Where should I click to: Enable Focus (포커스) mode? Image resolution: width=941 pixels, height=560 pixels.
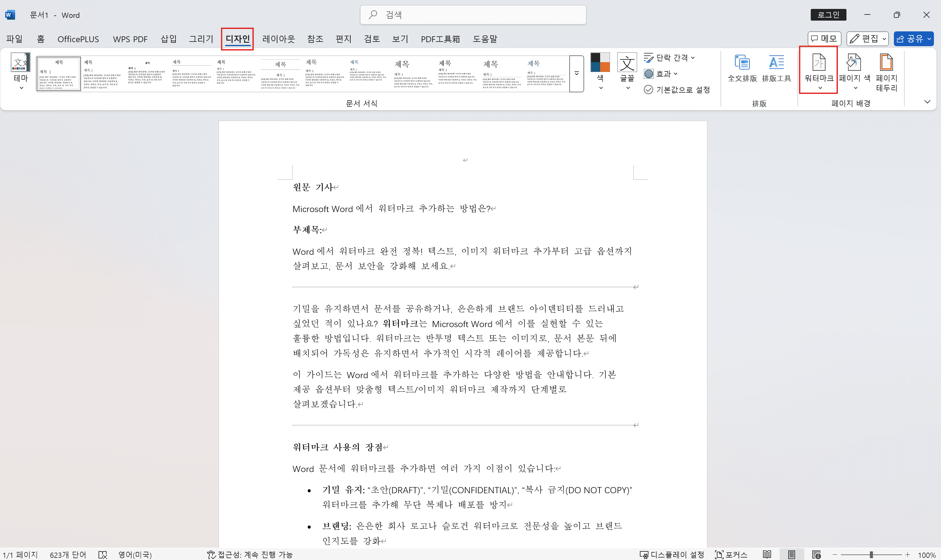[731, 554]
